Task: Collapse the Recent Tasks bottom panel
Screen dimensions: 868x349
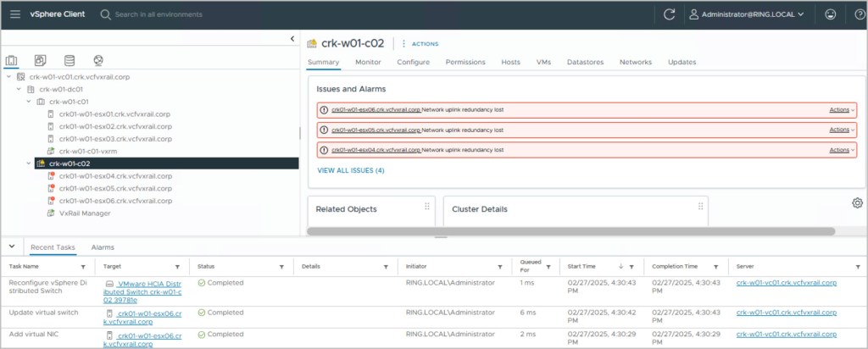Action: point(12,247)
